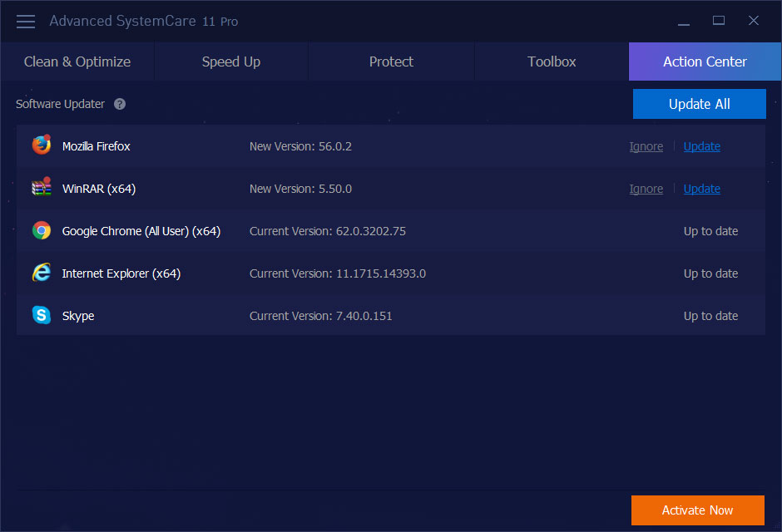
Task: Update Mozilla Firefox to 56.0.2
Action: [701, 146]
